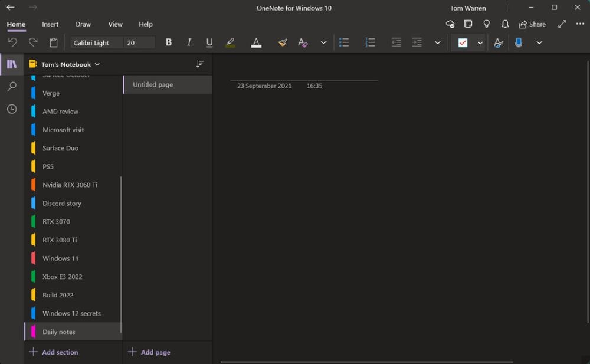Click the Share button
Viewport: 590px width, 364px height.
(532, 24)
